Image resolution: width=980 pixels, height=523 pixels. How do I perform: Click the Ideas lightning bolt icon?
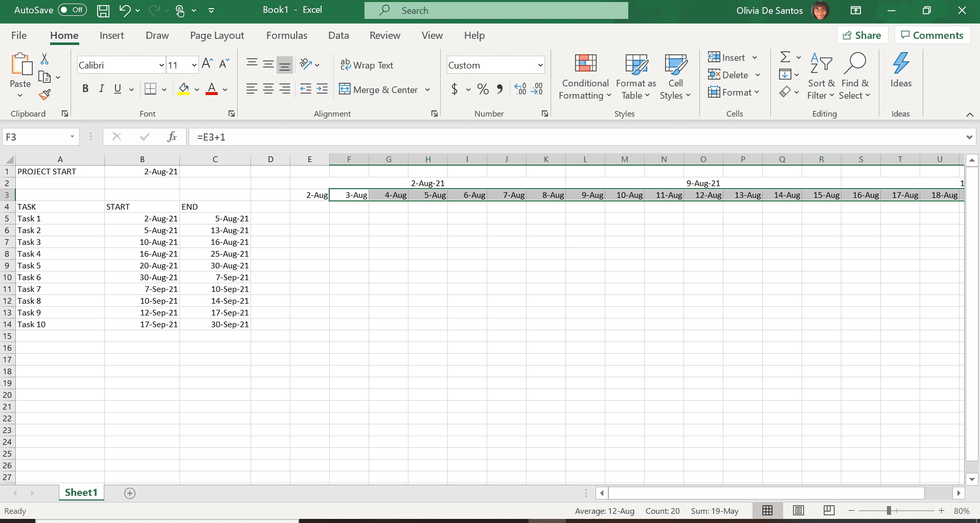point(900,64)
